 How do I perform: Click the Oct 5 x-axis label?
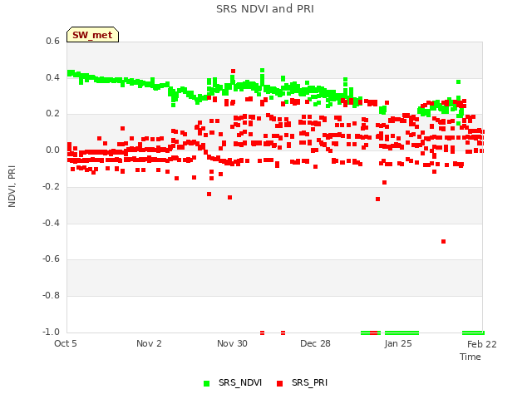66,343
